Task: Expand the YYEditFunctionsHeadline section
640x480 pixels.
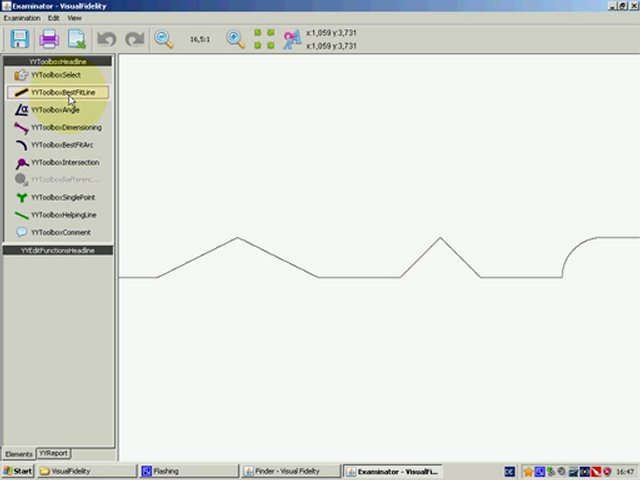Action: pyautogui.click(x=58, y=250)
